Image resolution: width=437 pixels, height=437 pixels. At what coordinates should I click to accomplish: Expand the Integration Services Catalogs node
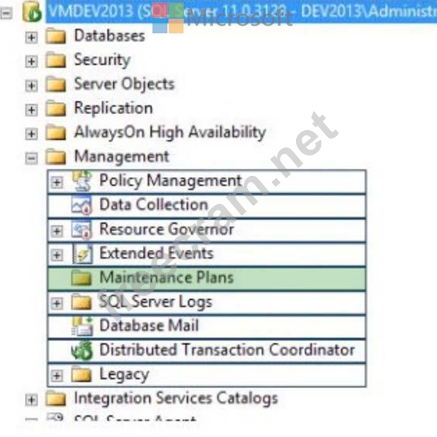(x=31, y=400)
